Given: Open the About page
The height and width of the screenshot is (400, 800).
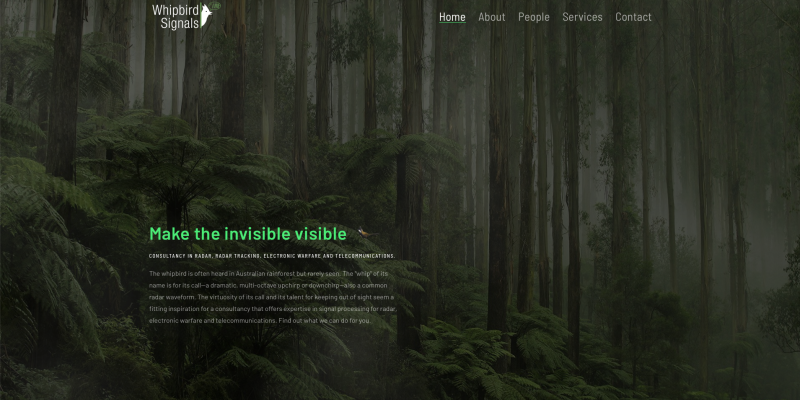Looking at the screenshot, I should coord(491,17).
